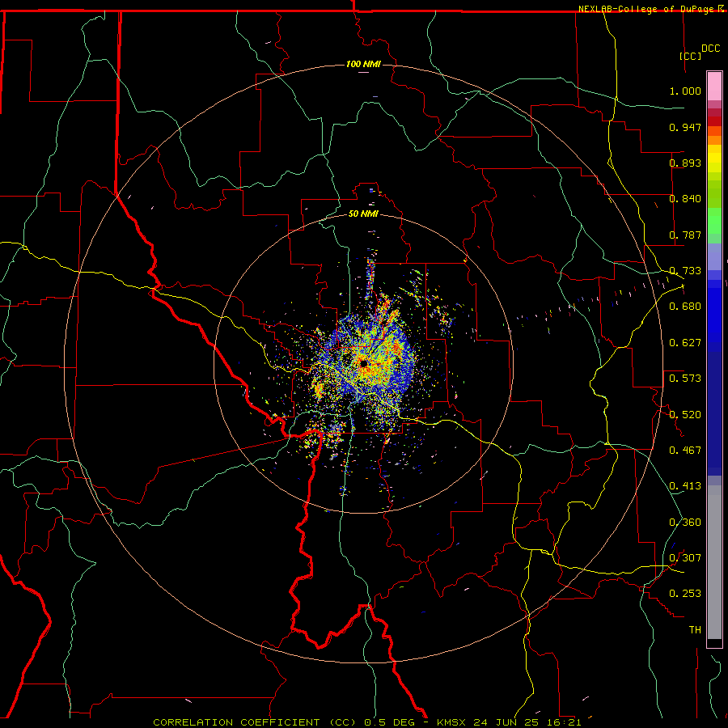Select the 0.253 scale value
This screenshot has width=728, height=728.
(x=685, y=594)
